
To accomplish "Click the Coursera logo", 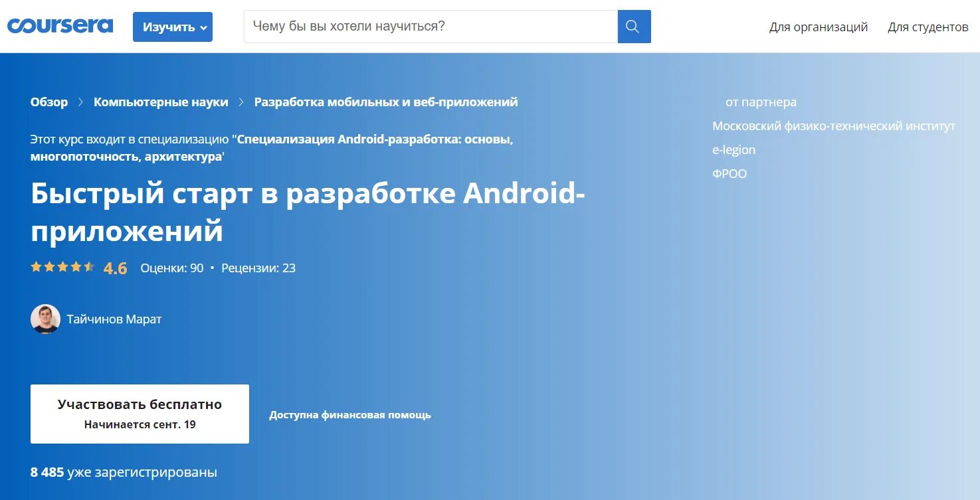I will pos(60,26).
